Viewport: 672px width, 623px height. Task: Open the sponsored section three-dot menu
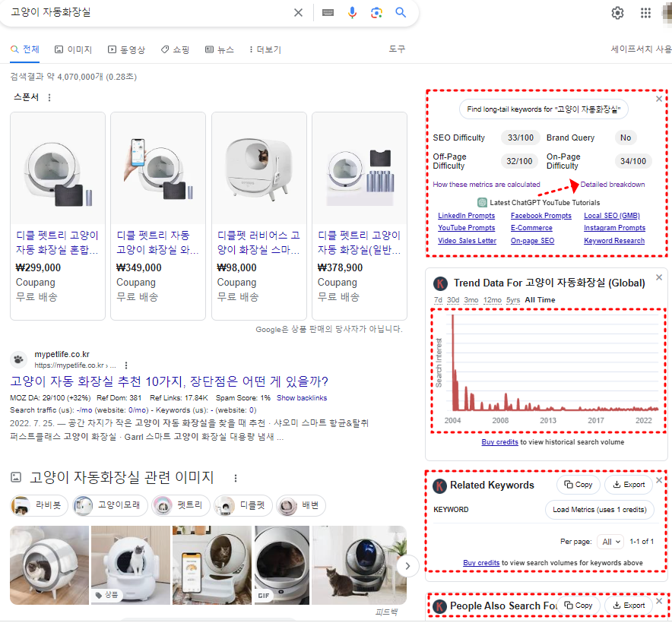click(49, 98)
